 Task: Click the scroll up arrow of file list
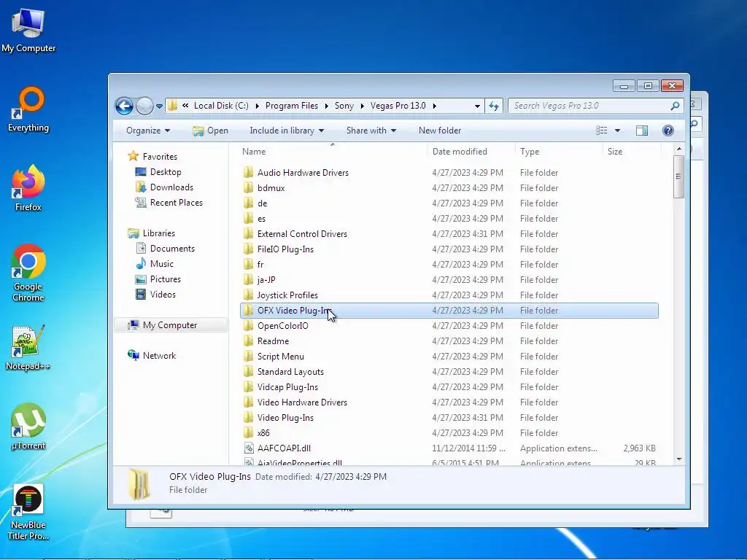pyautogui.click(x=679, y=149)
